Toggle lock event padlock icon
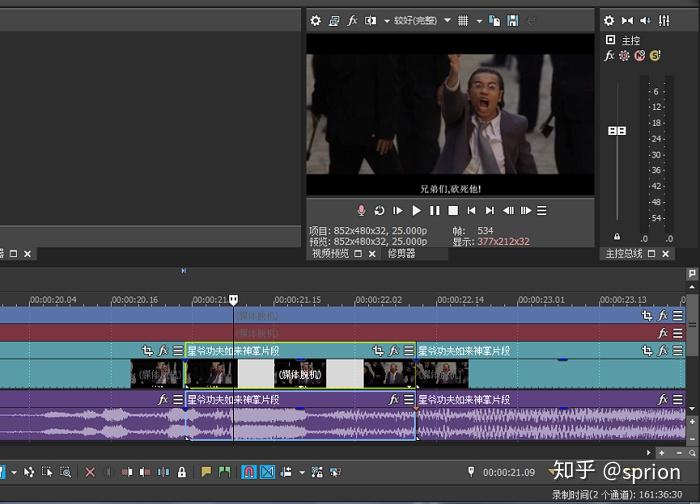This screenshot has width=700, height=504. (x=182, y=472)
